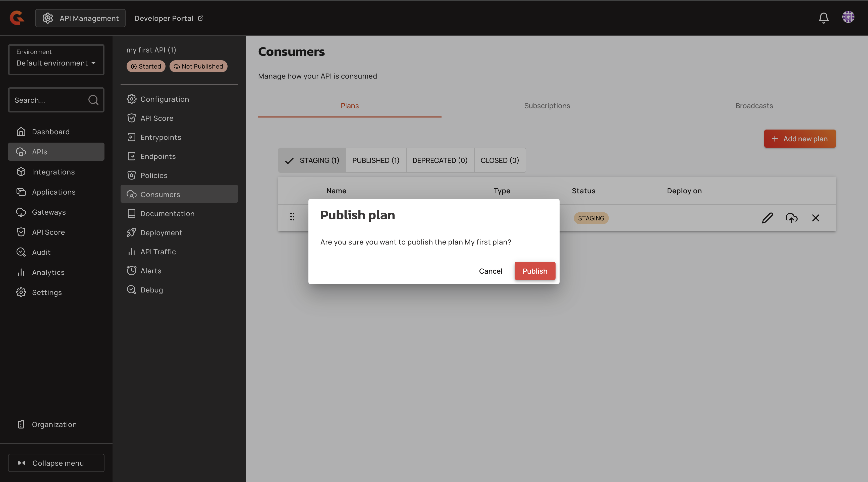Select the STAGING (1) filter toggle

[x=312, y=160]
